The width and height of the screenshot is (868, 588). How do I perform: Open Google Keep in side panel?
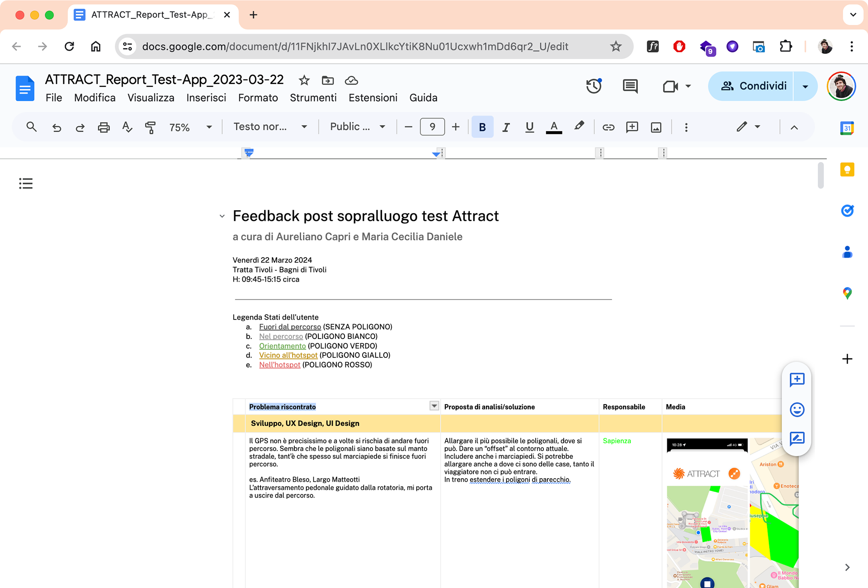point(847,170)
